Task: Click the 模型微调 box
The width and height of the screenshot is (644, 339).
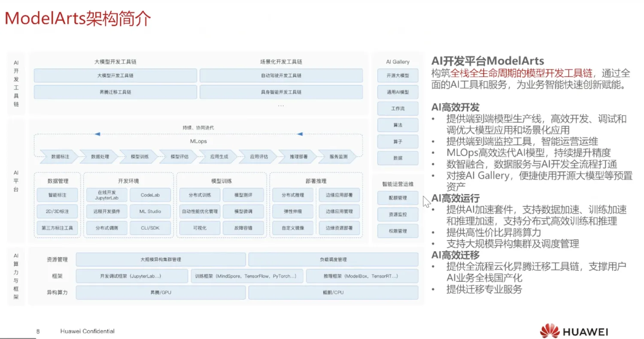Action: [x=243, y=211]
